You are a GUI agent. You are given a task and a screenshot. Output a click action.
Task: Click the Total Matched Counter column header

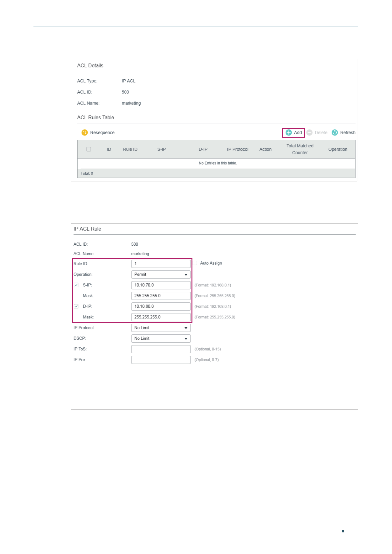(x=300, y=149)
